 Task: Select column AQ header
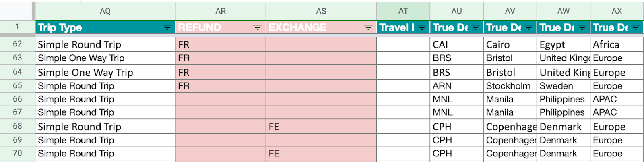pyautogui.click(x=105, y=11)
